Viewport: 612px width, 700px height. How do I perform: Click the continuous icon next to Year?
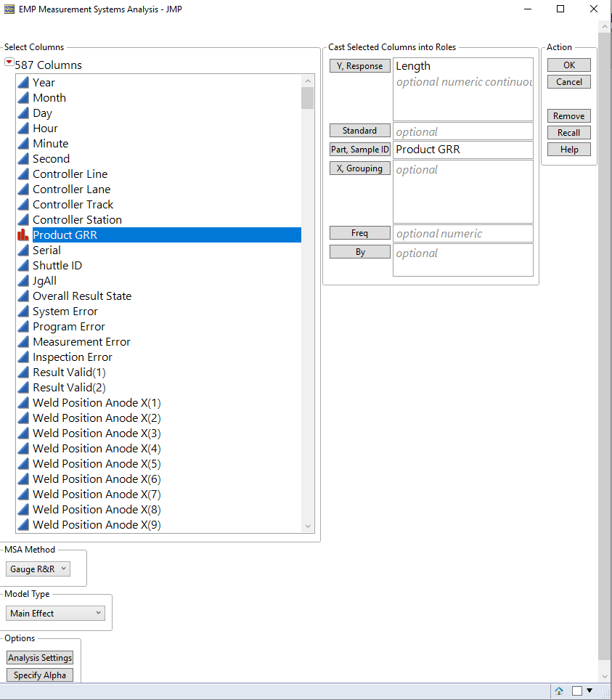click(23, 83)
